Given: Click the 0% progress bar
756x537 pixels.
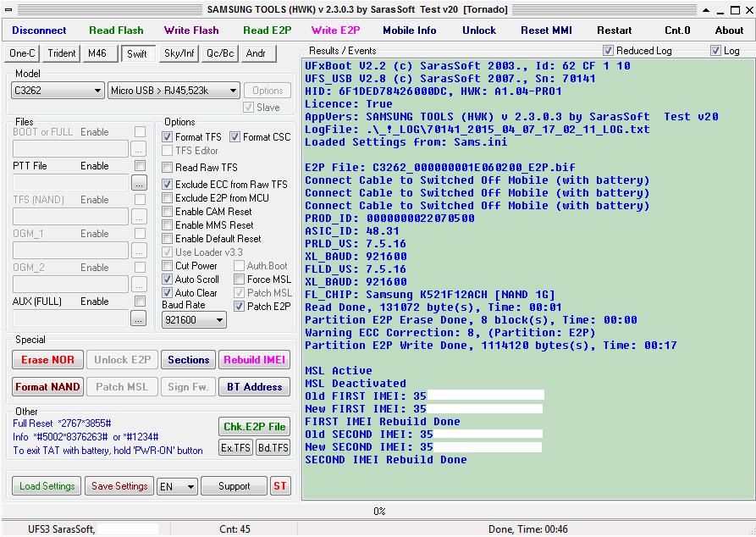Looking at the screenshot, I should click(378, 511).
